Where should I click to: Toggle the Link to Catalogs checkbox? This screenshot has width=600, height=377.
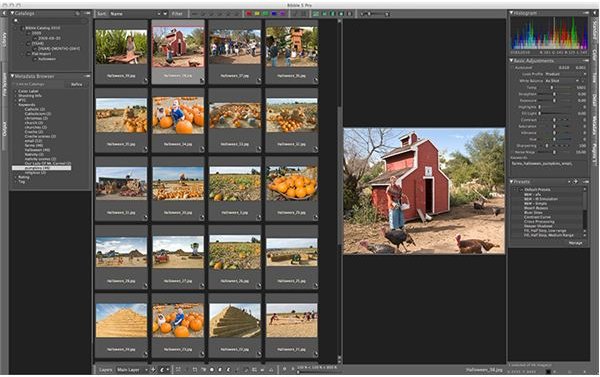[14, 84]
